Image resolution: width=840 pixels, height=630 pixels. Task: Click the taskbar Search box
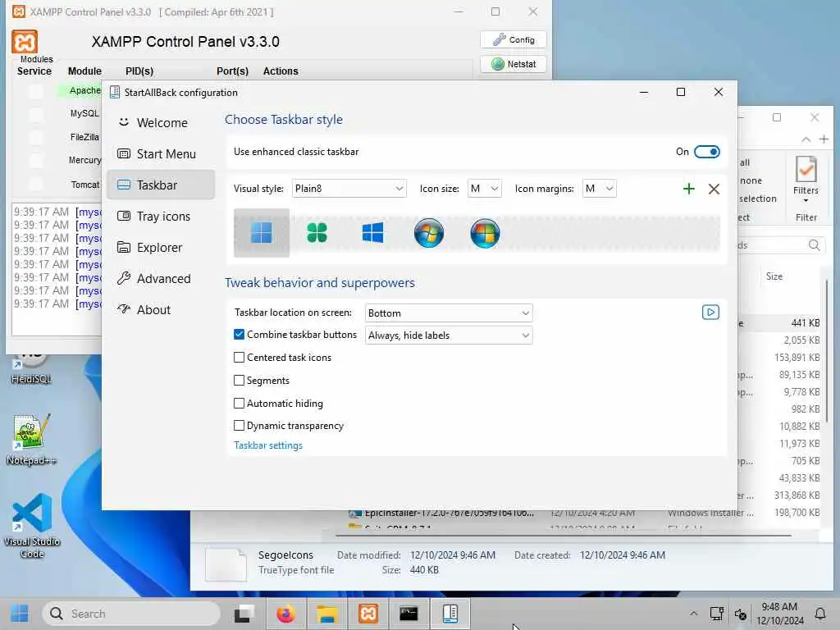point(130,614)
